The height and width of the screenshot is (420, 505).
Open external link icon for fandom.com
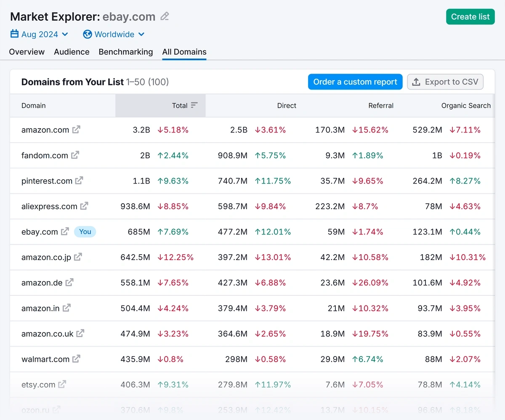(75, 155)
